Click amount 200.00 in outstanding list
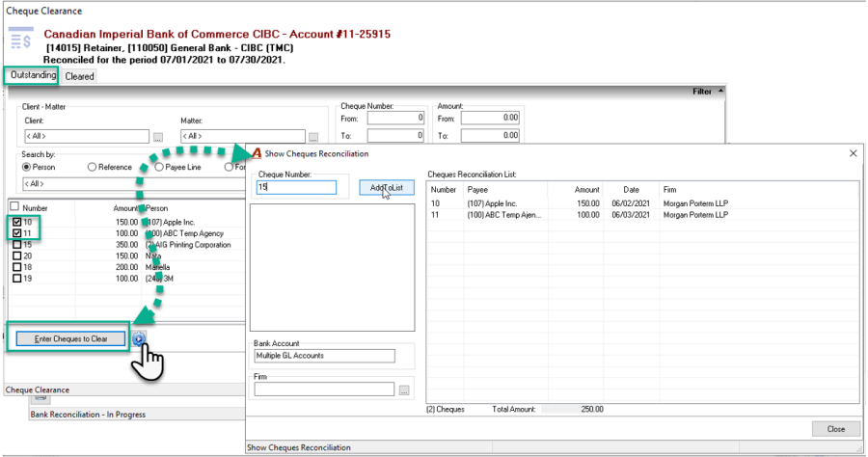Image resolution: width=868 pixels, height=457 pixels. tap(126, 267)
